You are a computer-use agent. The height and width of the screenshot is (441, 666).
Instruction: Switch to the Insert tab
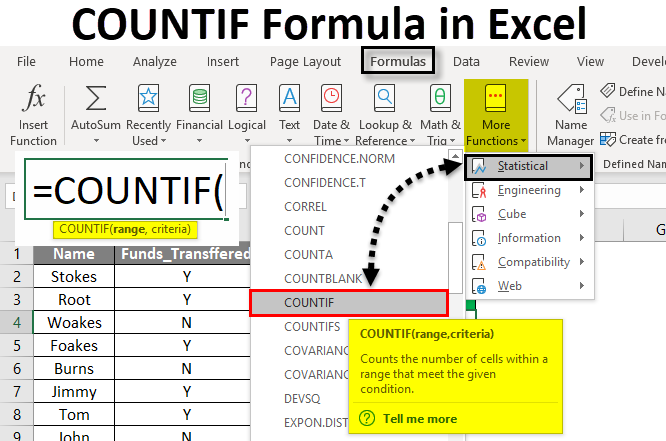pos(223,62)
